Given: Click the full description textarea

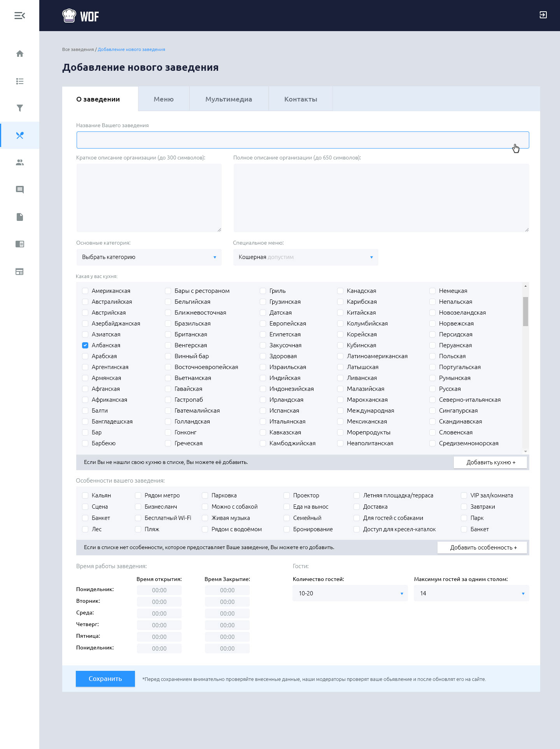Looking at the screenshot, I should pos(381,198).
